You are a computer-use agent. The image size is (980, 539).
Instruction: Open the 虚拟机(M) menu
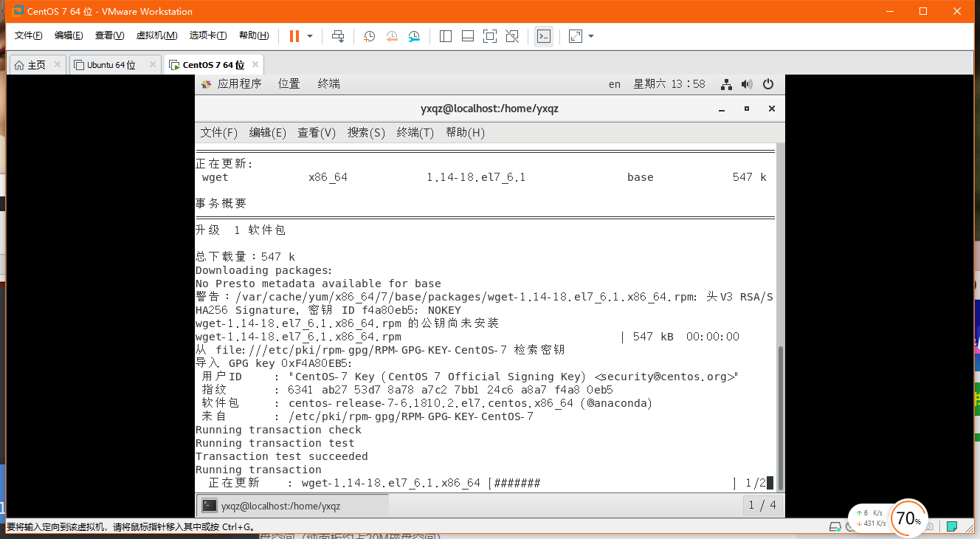156,35
